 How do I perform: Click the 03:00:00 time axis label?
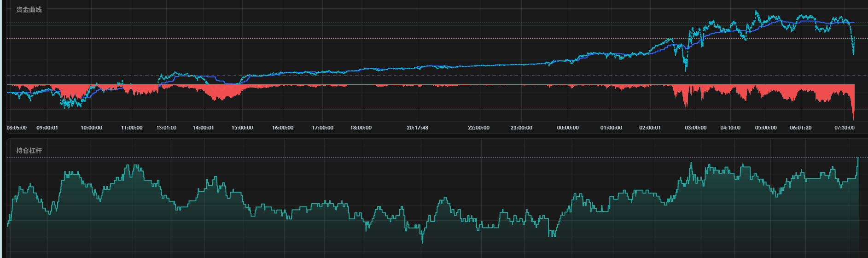click(x=696, y=128)
